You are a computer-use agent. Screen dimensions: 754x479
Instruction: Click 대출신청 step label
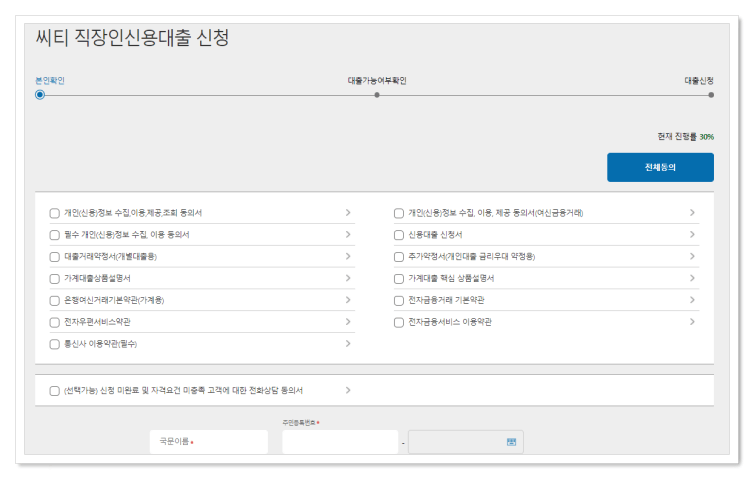click(x=699, y=80)
